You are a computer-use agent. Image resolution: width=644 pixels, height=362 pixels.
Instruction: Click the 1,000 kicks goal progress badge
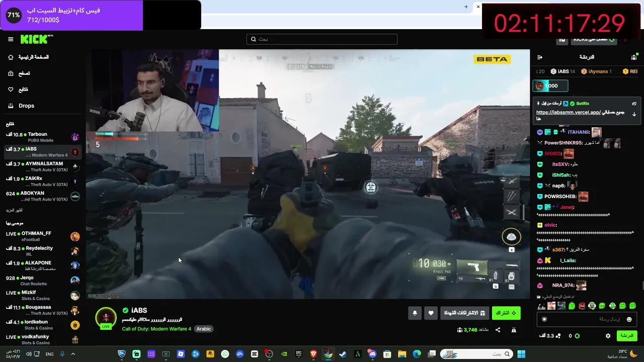coord(550,86)
